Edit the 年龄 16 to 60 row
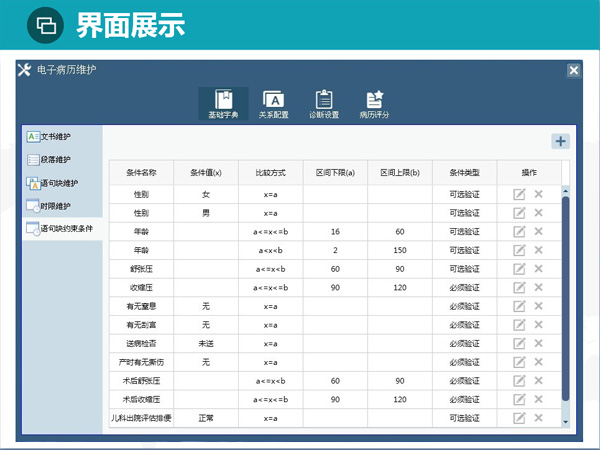Viewport: 600px width, 450px height. 519,232
